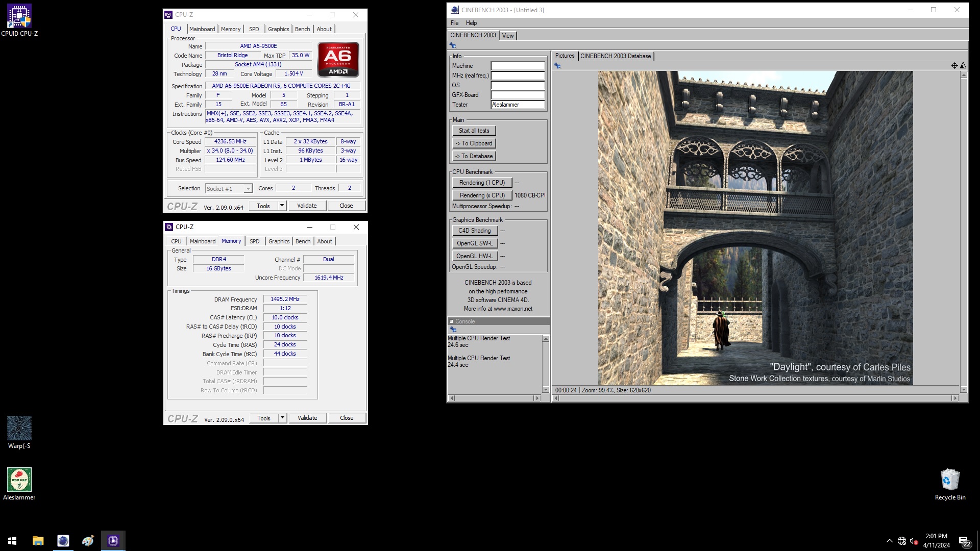Image resolution: width=980 pixels, height=551 pixels.
Task: Copy results with the To Clipboard button
Action: (x=474, y=143)
